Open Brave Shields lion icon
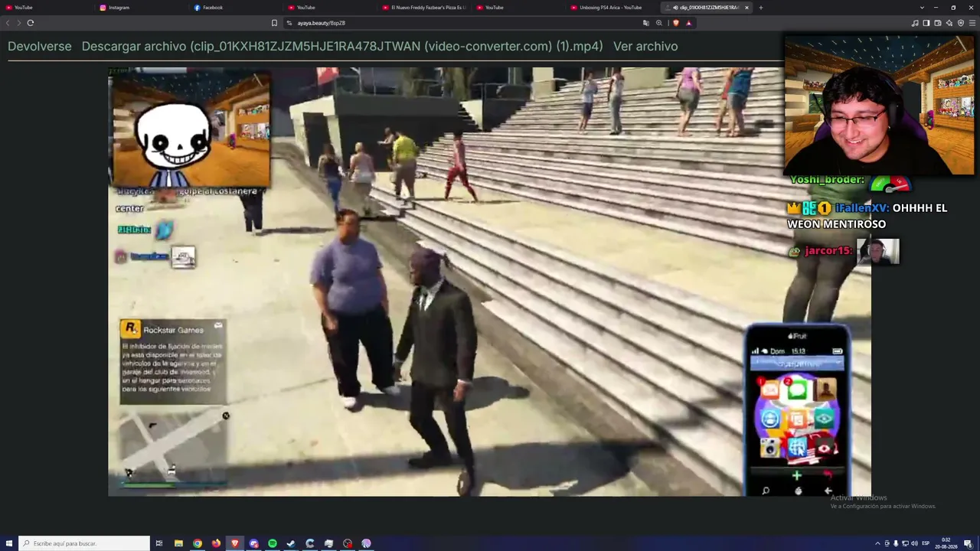 [676, 23]
